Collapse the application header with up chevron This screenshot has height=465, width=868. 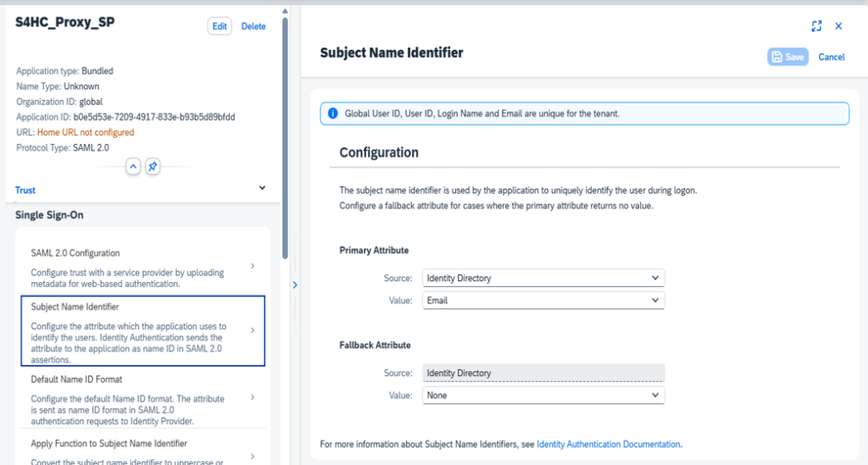click(133, 166)
